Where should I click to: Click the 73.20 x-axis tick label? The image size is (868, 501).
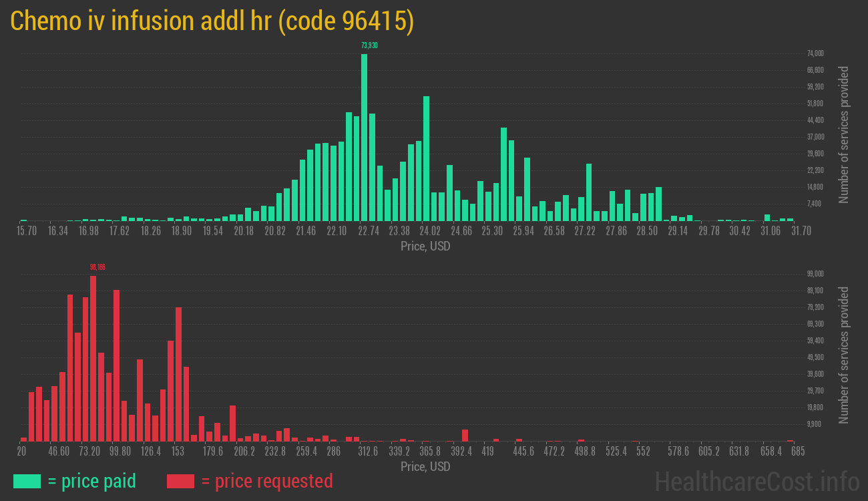[x=89, y=452]
